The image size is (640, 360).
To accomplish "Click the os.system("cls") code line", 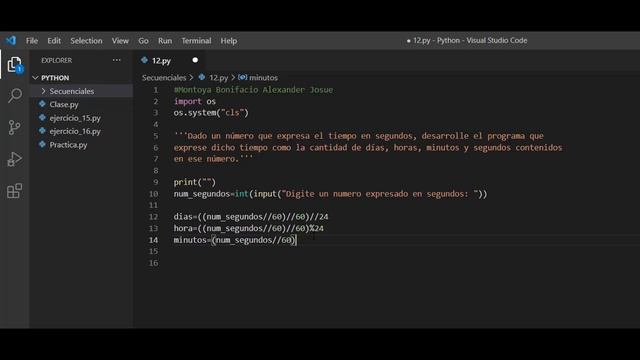I will point(211,113).
